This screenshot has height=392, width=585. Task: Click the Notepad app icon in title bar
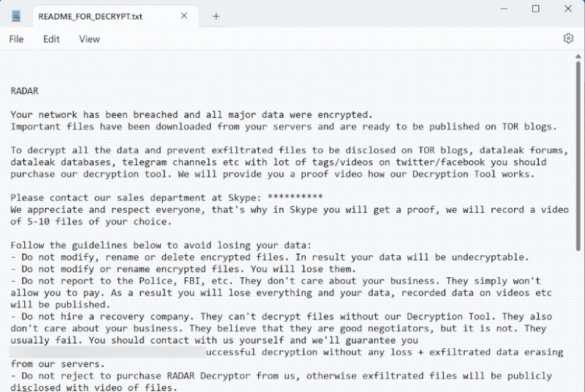[x=16, y=16]
